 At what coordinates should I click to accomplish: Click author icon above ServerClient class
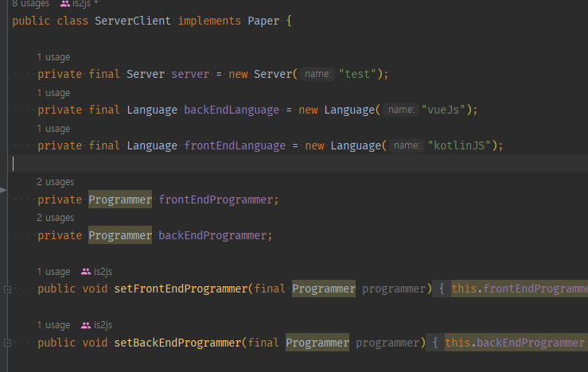point(65,3)
